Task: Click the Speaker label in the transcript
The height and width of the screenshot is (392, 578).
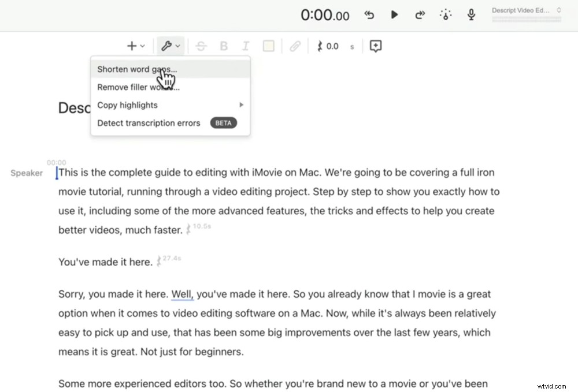Action: point(26,173)
